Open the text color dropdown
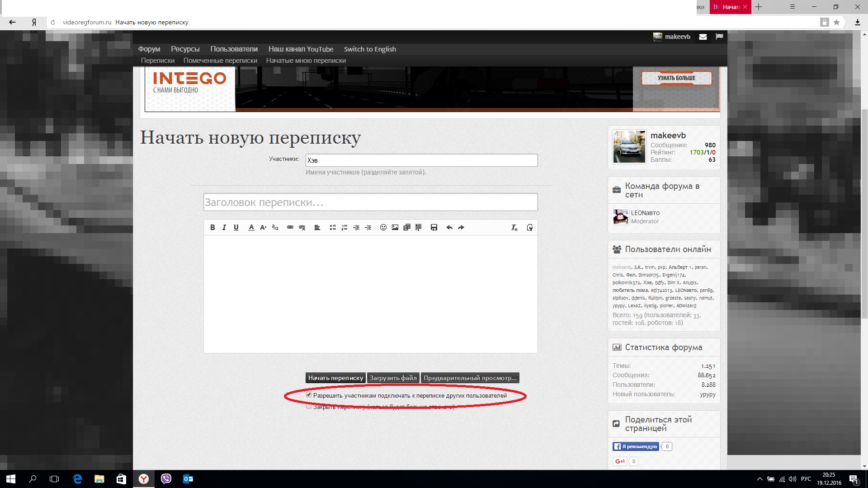Image resolution: width=868 pixels, height=488 pixels. [251, 228]
